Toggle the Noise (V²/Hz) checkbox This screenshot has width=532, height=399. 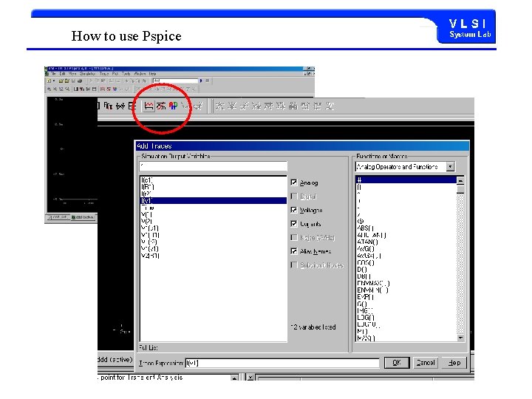coord(294,237)
